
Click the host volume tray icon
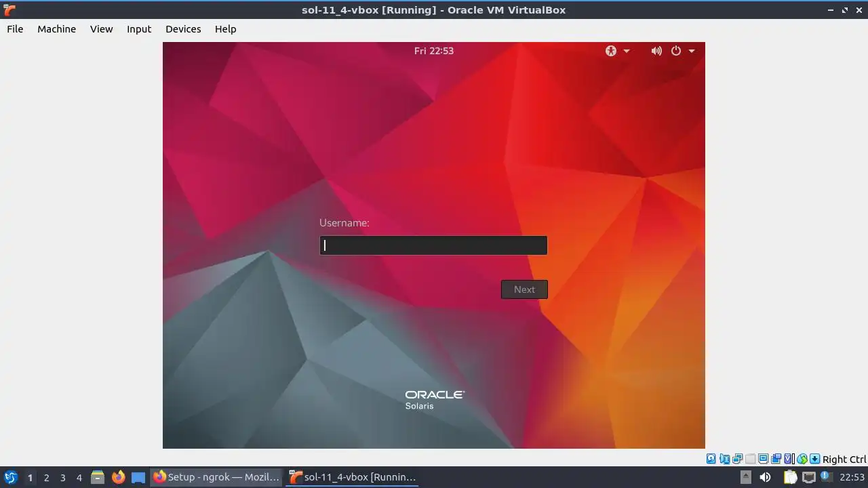[765, 477]
